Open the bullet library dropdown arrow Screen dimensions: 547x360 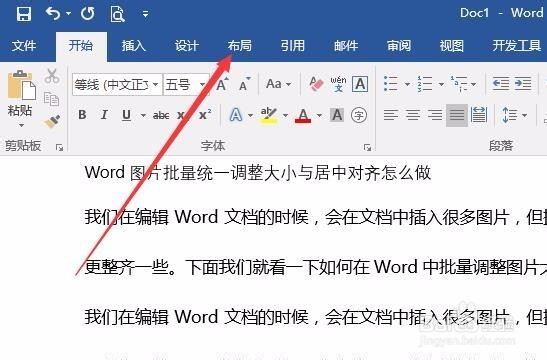click(x=407, y=84)
